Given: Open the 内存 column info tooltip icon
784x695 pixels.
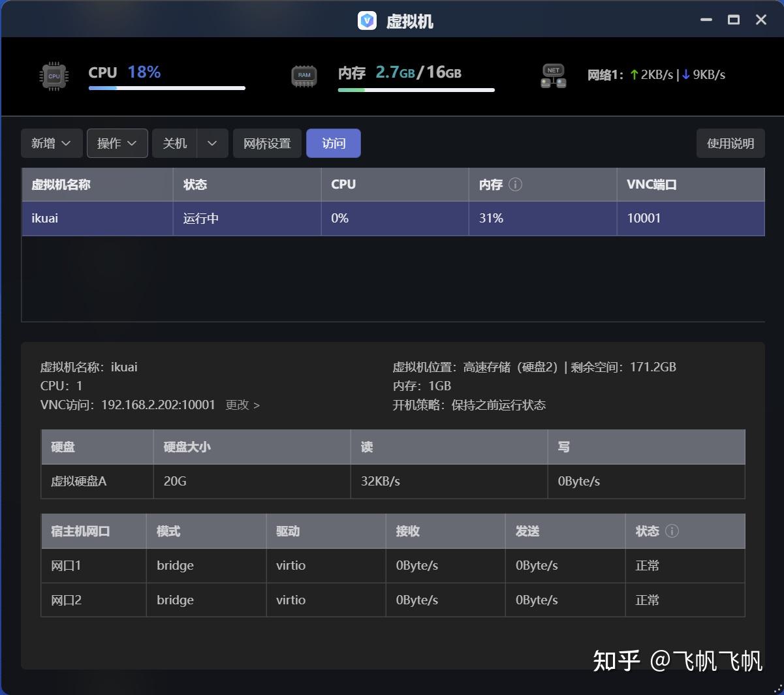Looking at the screenshot, I should (x=515, y=184).
